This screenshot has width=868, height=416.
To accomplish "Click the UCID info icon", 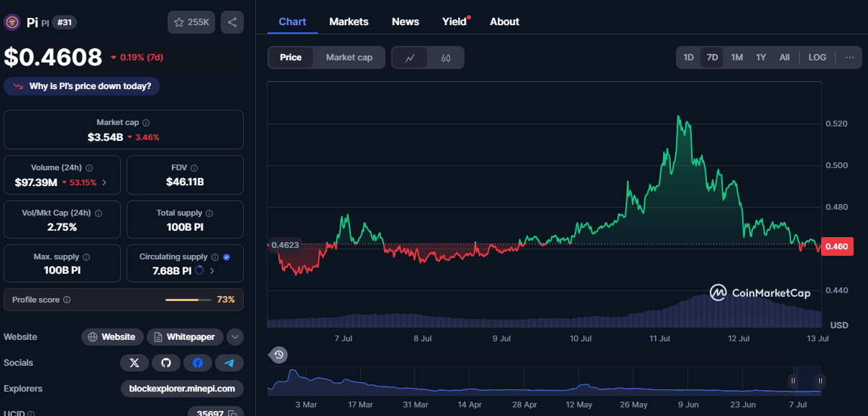I will click(x=31, y=414).
